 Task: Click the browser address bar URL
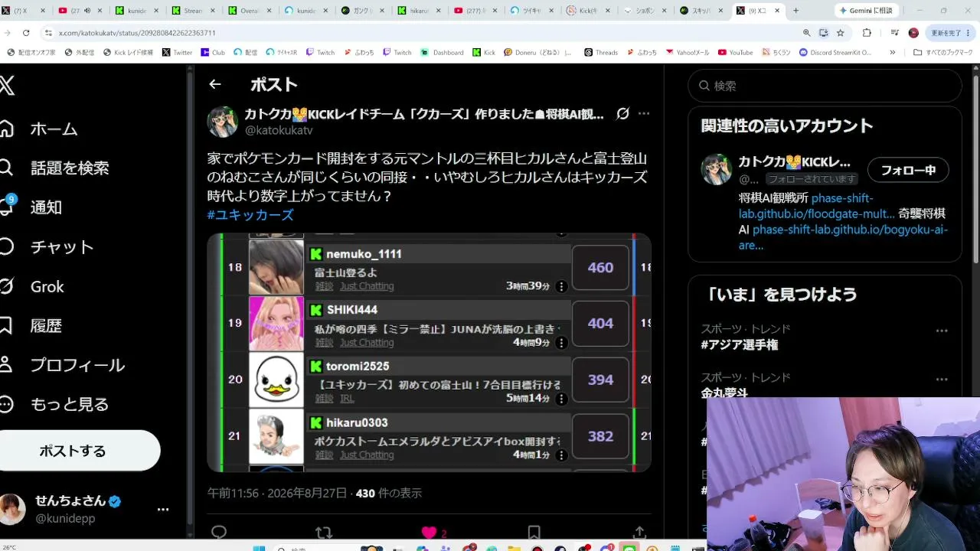click(x=137, y=33)
